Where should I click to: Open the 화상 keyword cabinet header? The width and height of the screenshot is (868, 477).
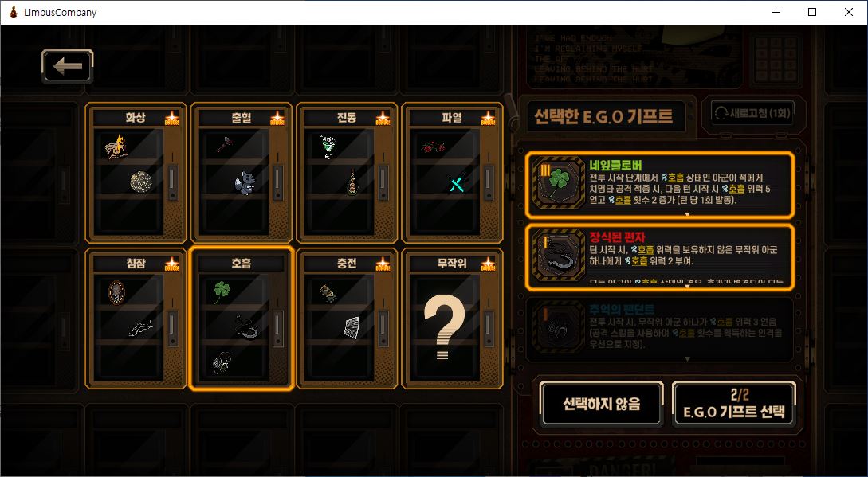136,117
